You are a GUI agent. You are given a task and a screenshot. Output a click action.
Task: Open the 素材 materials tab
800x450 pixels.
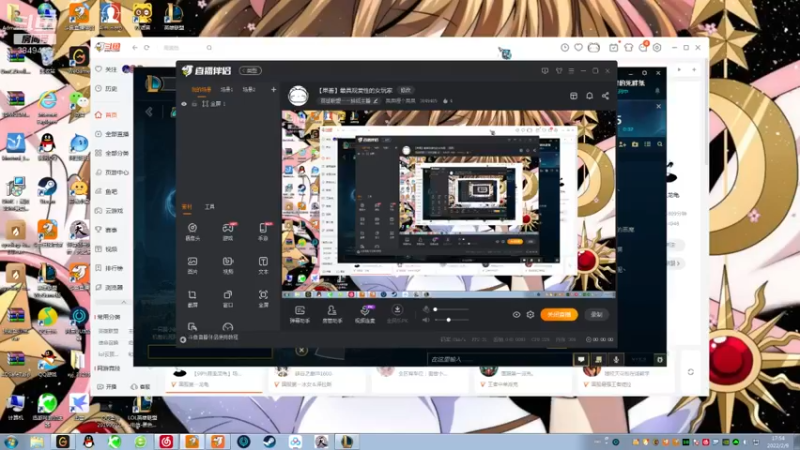(x=187, y=207)
